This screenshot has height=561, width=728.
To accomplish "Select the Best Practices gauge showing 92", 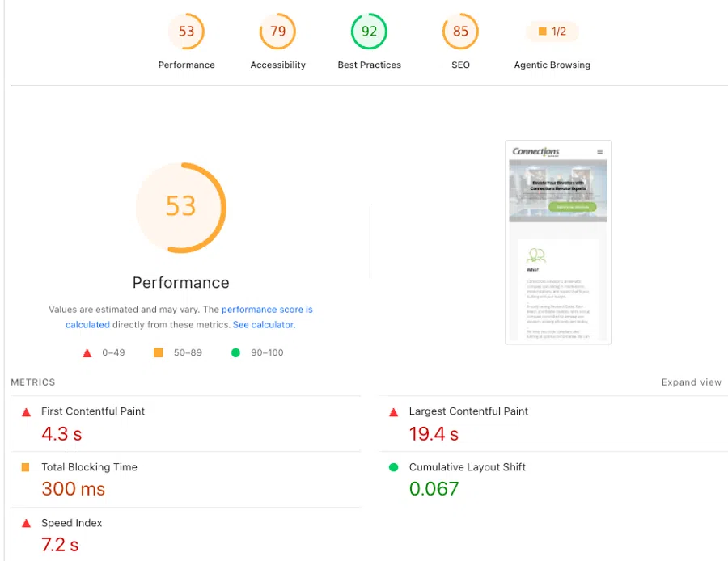I will coord(369,31).
